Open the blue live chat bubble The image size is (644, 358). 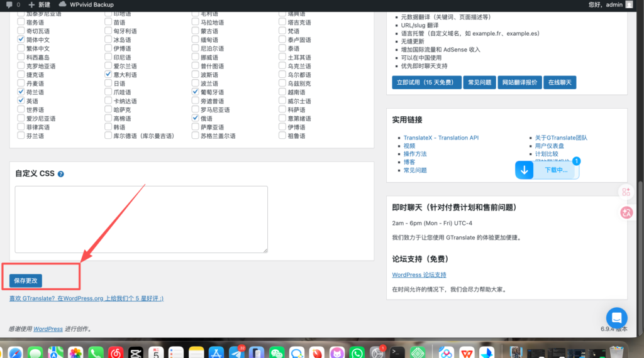[616, 318]
